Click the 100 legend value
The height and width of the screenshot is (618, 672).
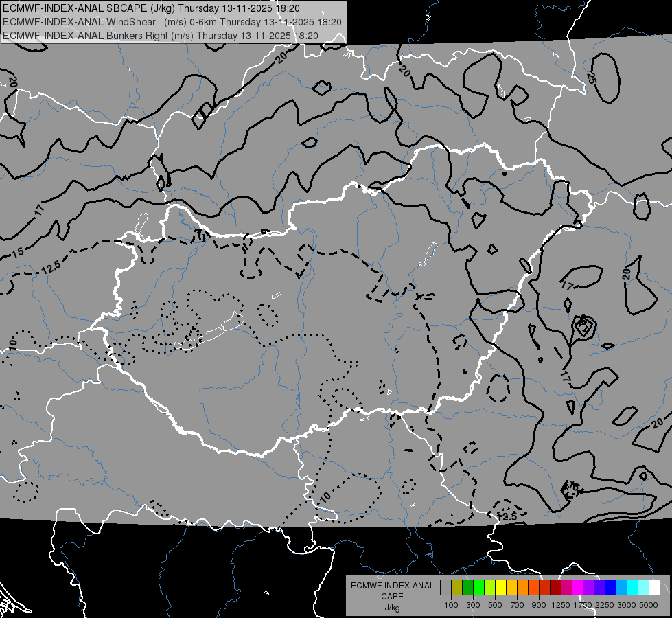coord(451,605)
